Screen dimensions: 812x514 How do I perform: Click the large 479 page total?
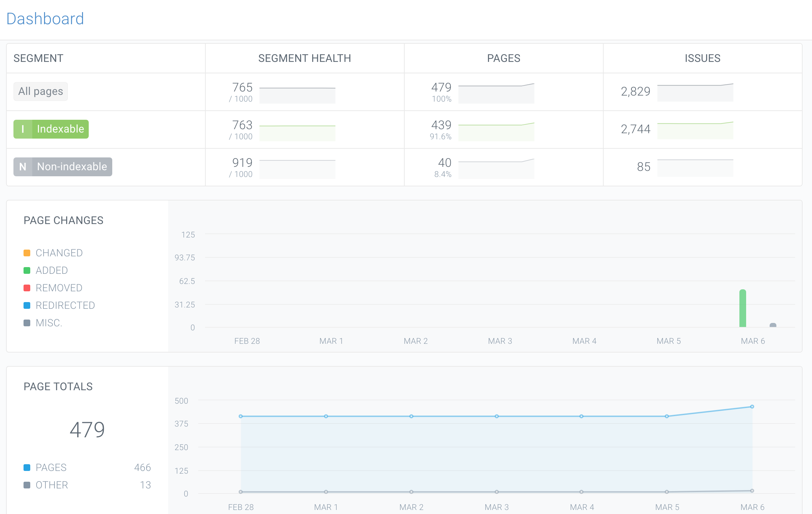[87, 430]
